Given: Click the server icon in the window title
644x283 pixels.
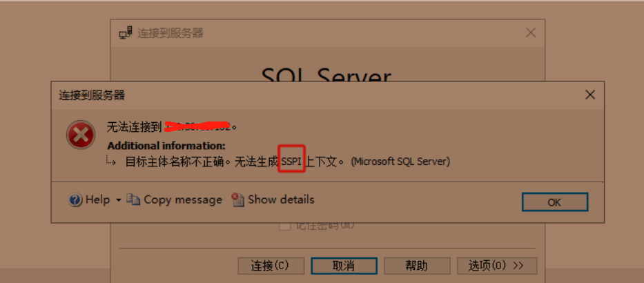Looking at the screenshot, I should click(126, 33).
